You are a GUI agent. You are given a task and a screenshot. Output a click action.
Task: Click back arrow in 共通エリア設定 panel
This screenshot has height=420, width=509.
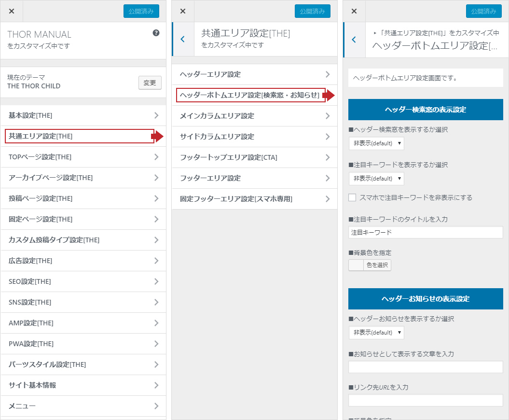tap(182, 40)
